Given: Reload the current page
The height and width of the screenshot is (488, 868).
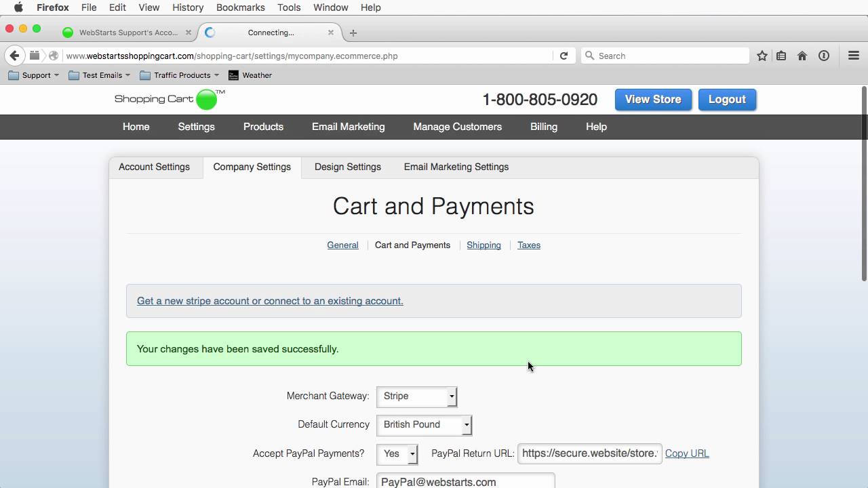Looking at the screenshot, I should [564, 56].
